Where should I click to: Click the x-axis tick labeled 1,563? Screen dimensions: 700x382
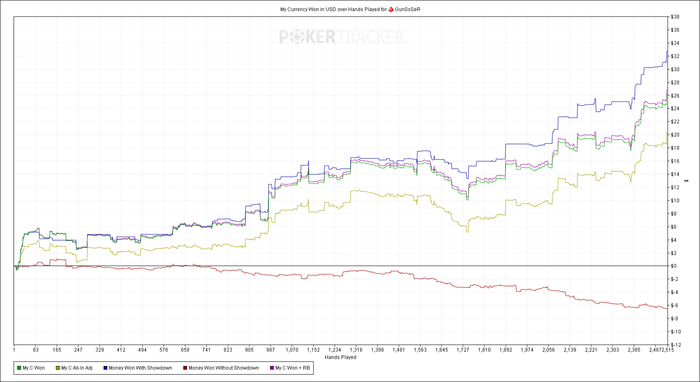[x=421, y=351]
